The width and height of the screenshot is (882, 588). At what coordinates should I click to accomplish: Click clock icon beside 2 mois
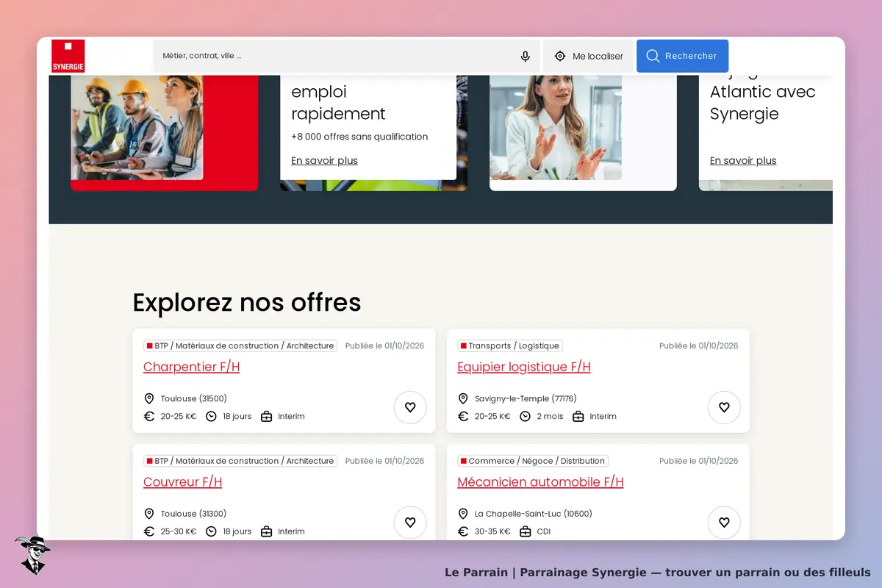click(525, 416)
